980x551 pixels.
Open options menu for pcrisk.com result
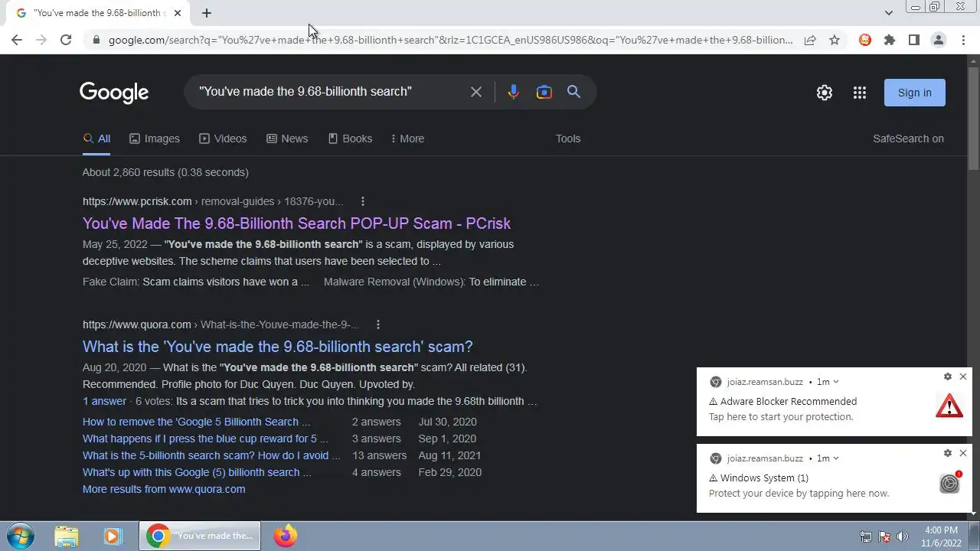(363, 201)
